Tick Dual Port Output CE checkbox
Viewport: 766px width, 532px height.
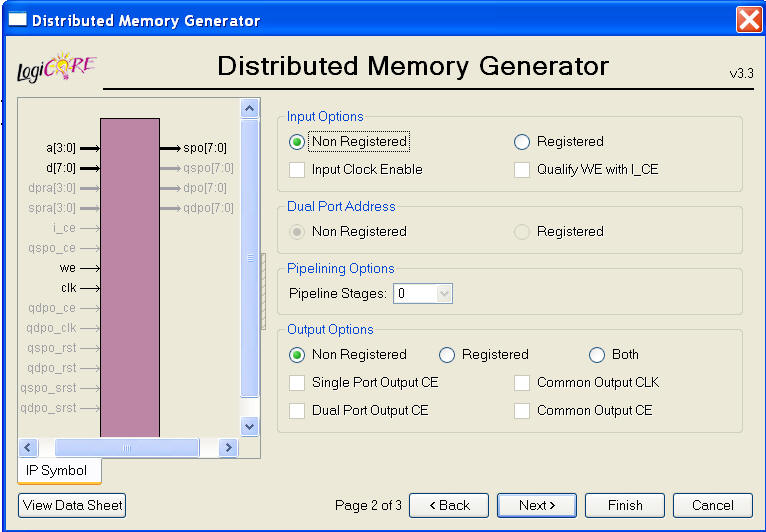pyautogui.click(x=297, y=411)
